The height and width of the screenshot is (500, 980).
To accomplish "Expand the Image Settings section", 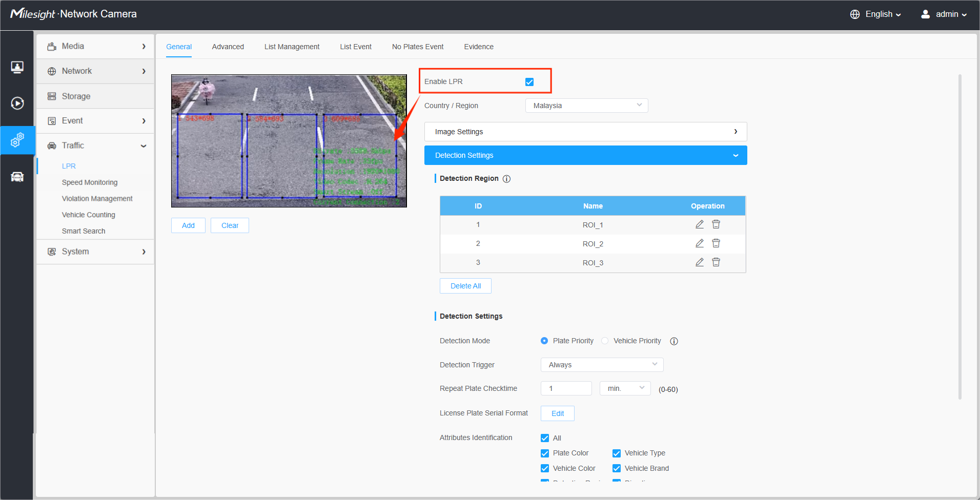I will (586, 132).
